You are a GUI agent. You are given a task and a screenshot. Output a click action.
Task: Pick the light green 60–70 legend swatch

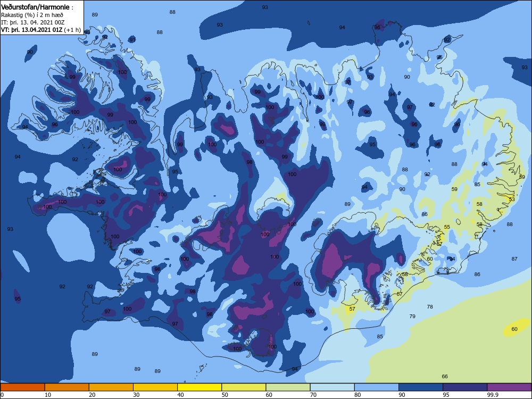tap(288, 387)
